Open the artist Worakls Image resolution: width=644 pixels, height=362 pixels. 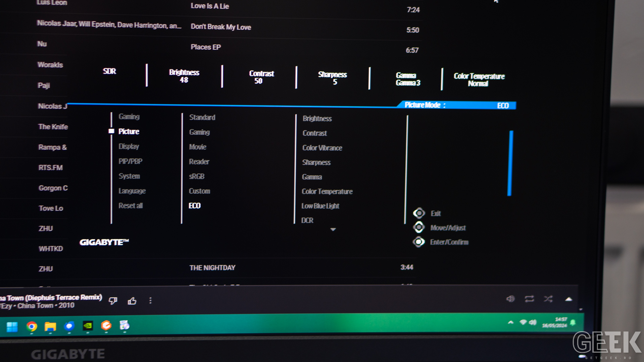pyautogui.click(x=50, y=65)
